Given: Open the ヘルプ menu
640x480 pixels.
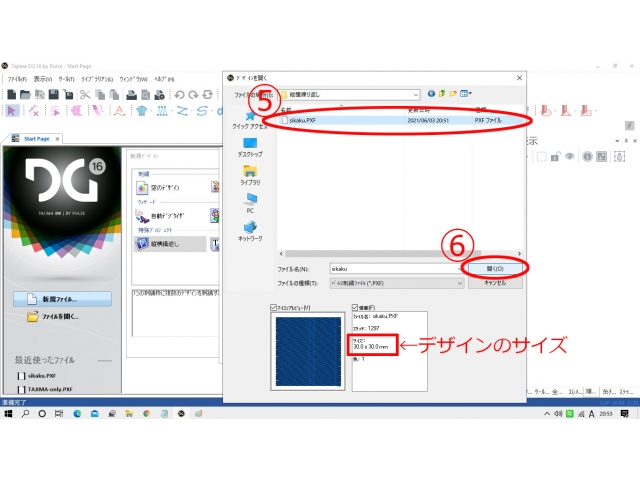Looking at the screenshot, I should (x=164, y=79).
